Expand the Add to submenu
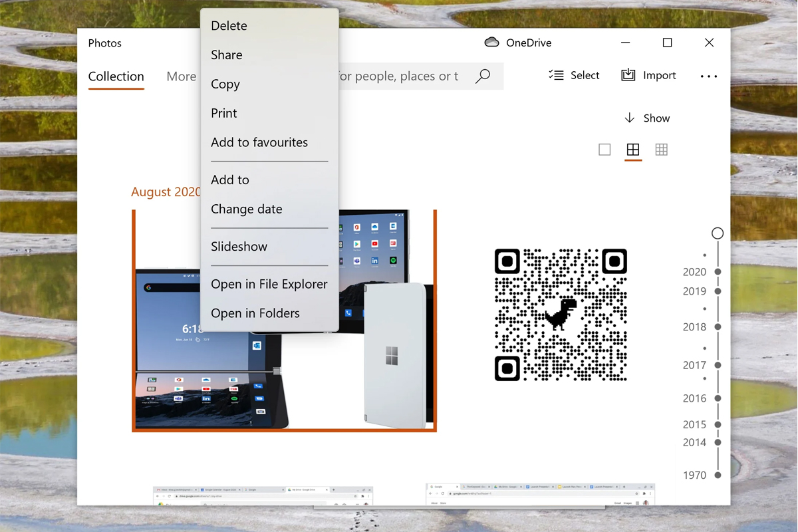The image size is (798, 532). (230, 180)
